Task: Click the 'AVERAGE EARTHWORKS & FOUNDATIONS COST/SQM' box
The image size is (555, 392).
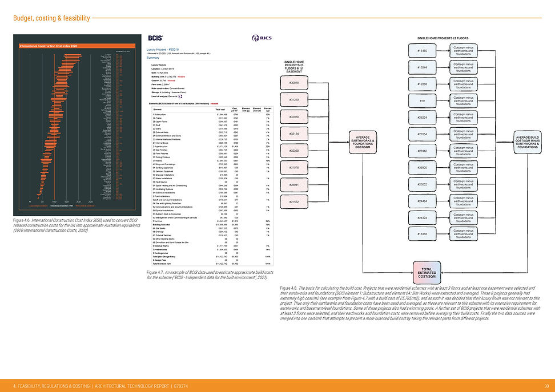Action: pyautogui.click(x=364, y=142)
